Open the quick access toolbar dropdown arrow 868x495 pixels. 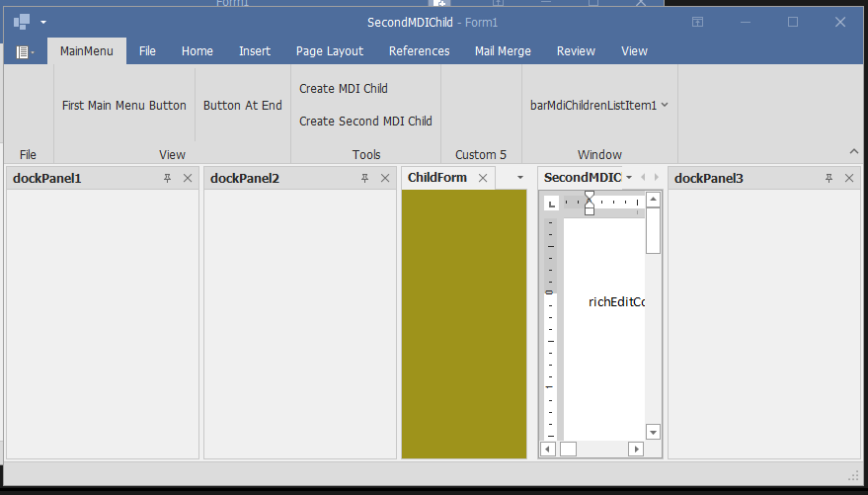(43, 22)
